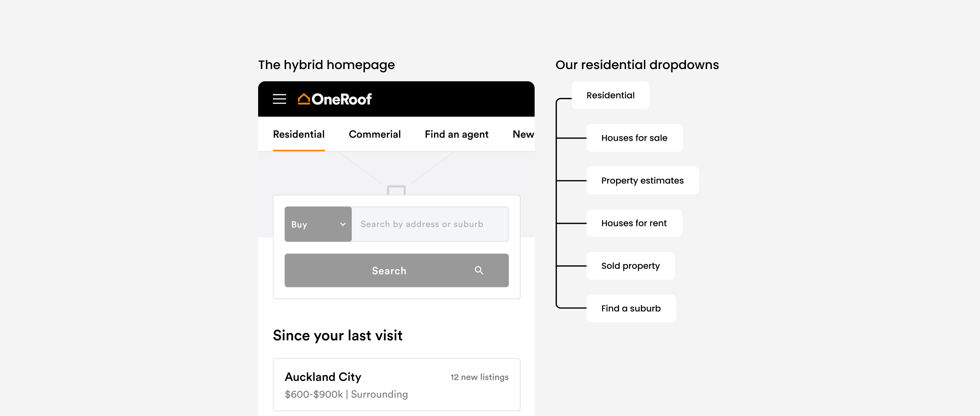Choose Find a suburb item
The width and height of the screenshot is (980, 416).
631,309
